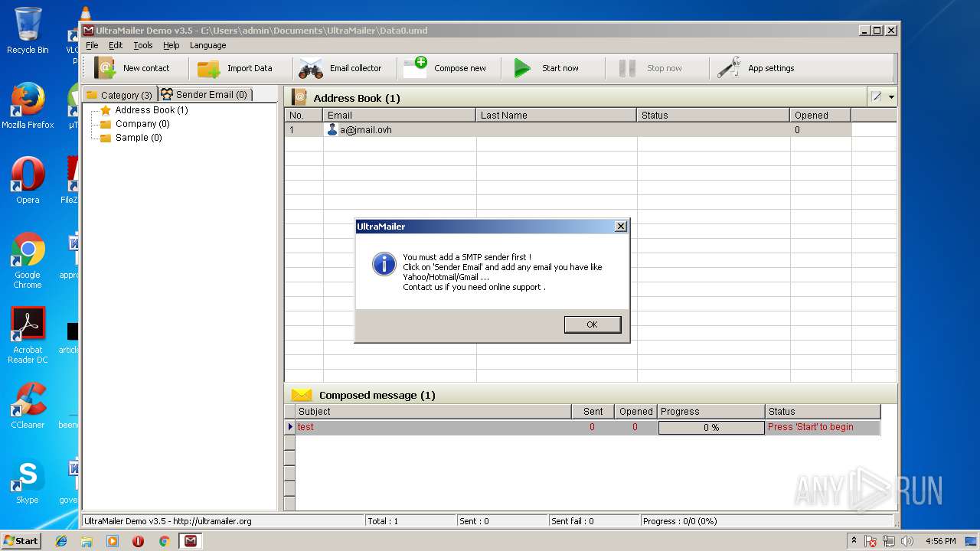Open media player icon in the taskbar
Image resolution: width=980 pixels, height=551 pixels.
(113, 541)
